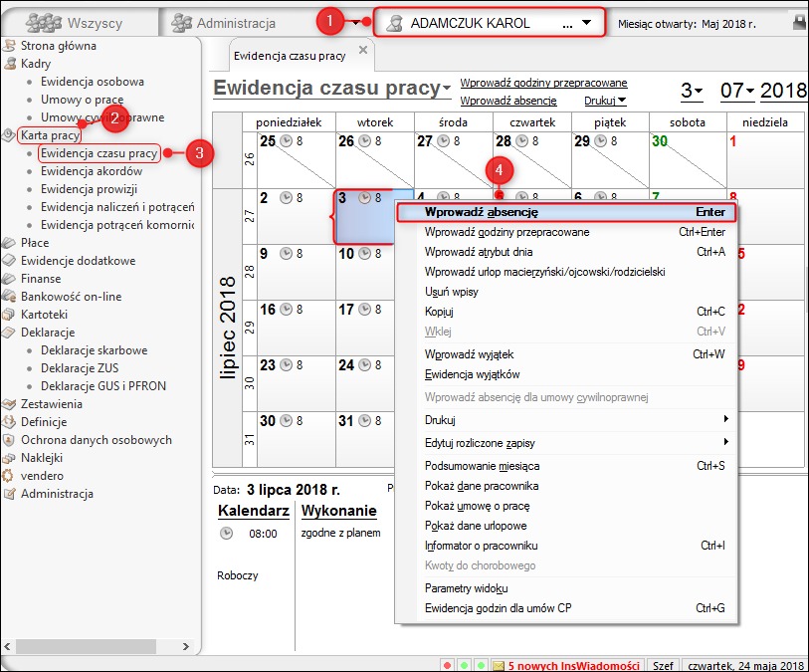This screenshot has height=672, width=809.
Task: Choose Usuń wpisy in context menu
Action: 566,292
